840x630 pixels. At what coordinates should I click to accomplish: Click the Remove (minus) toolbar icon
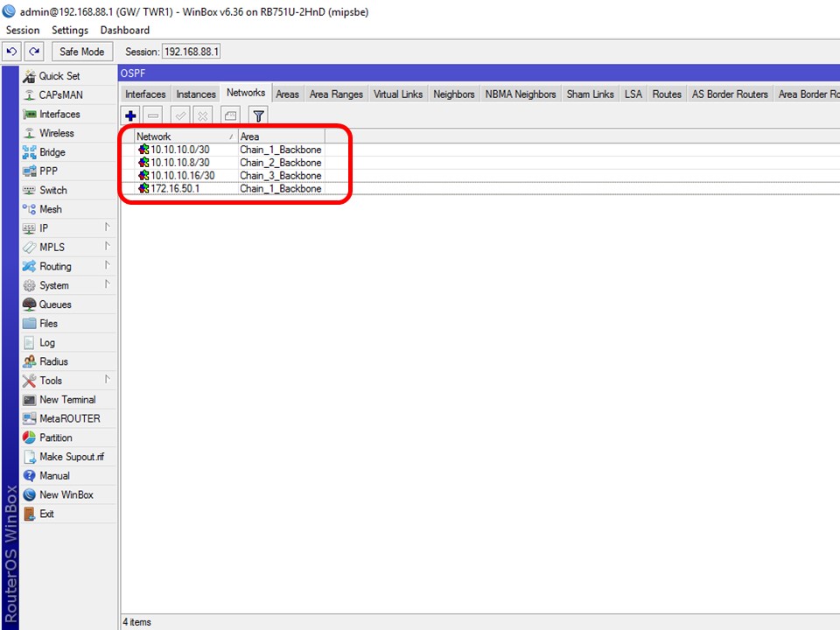click(x=153, y=115)
